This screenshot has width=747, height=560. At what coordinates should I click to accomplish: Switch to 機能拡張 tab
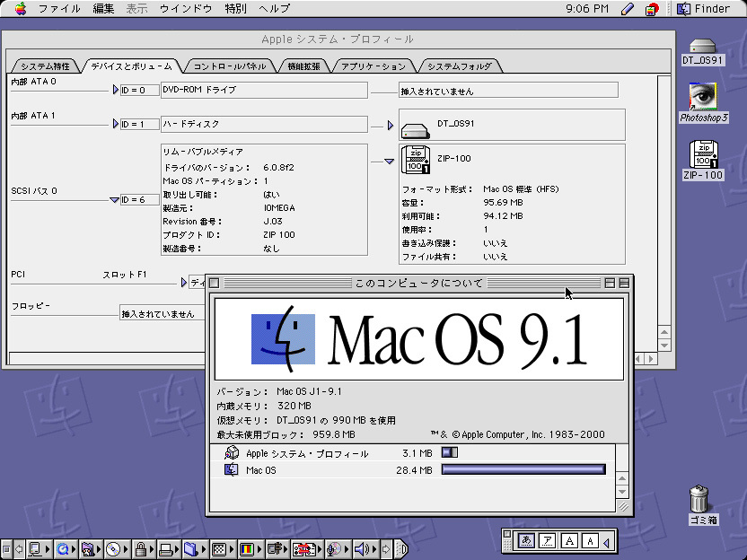303,66
